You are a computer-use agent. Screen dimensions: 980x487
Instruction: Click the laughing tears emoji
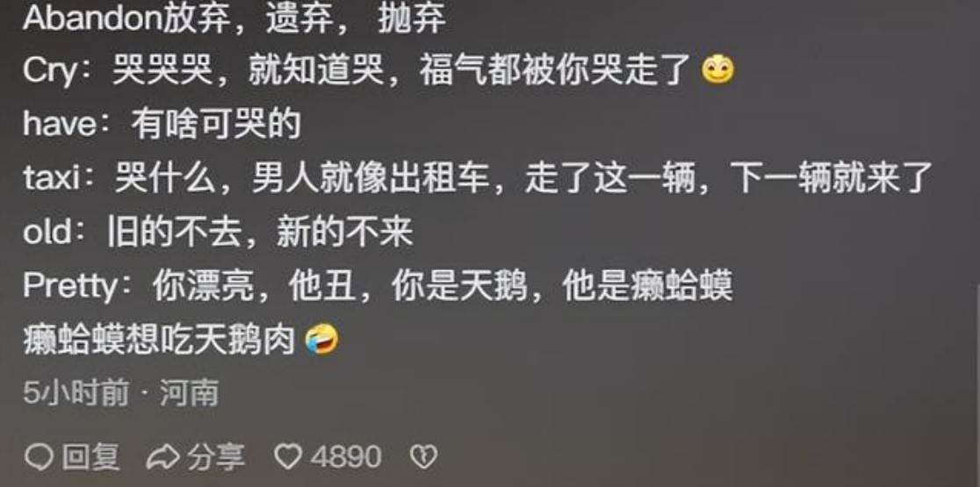tap(322, 340)
